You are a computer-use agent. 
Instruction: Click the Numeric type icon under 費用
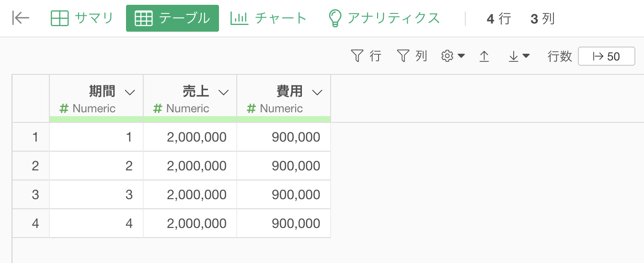click(x=251, y=108)
